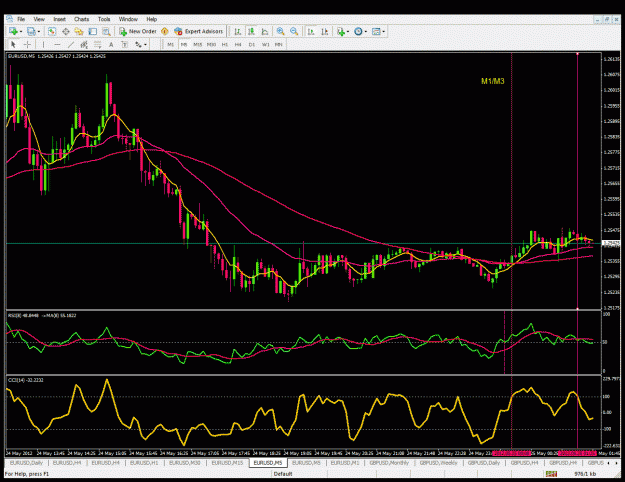
Task: Toggle the Market Watch window
Action: [x=52, y=31]
